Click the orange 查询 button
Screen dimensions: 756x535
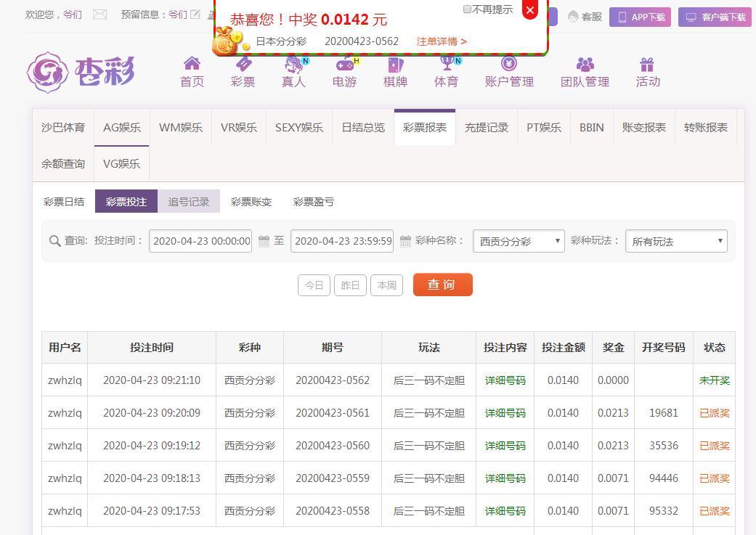442,285
